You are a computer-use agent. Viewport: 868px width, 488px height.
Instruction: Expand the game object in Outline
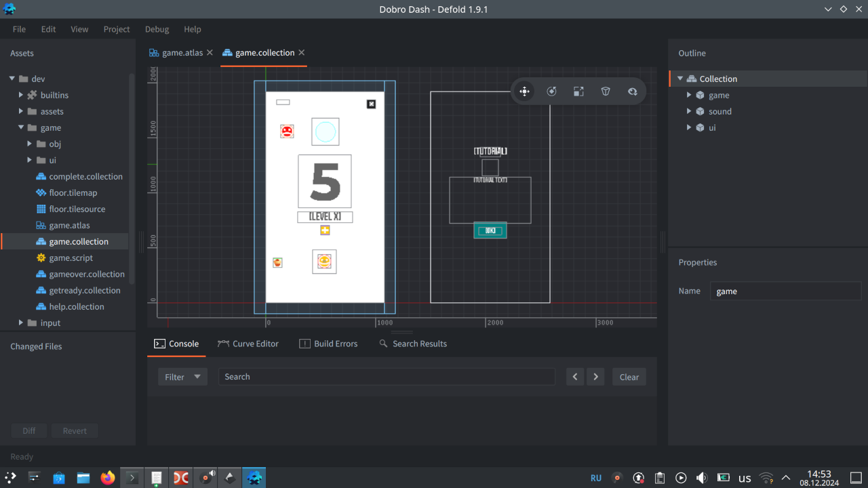689,95
